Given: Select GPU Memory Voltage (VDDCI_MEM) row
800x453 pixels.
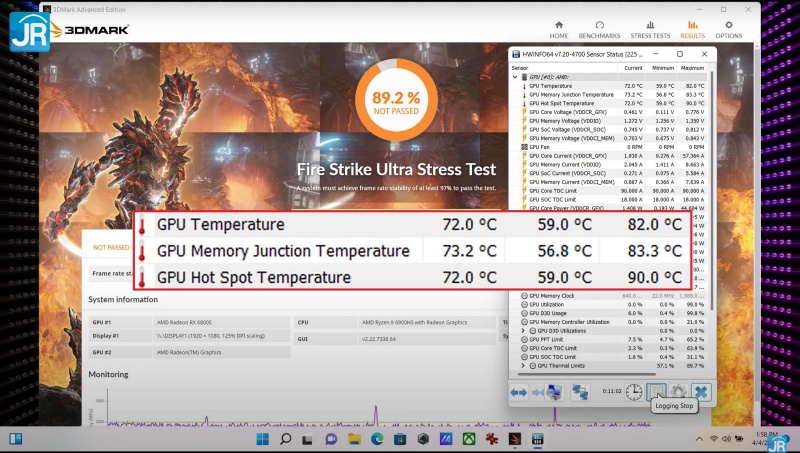Looking at the screenshot, I should coord(608,138).
